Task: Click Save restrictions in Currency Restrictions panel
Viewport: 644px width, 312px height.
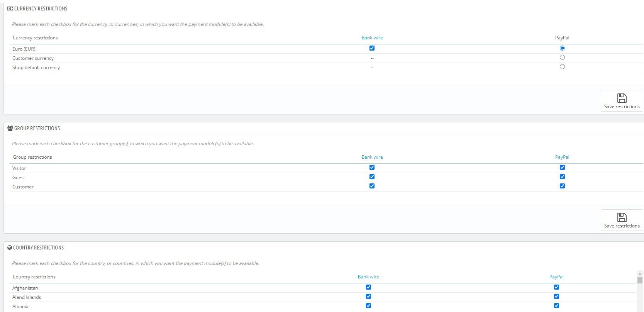Action: tap(622, 101)
